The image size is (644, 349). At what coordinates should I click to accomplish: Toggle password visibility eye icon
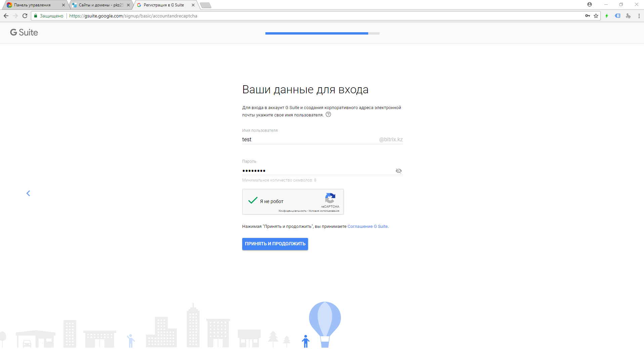(399, 171)
